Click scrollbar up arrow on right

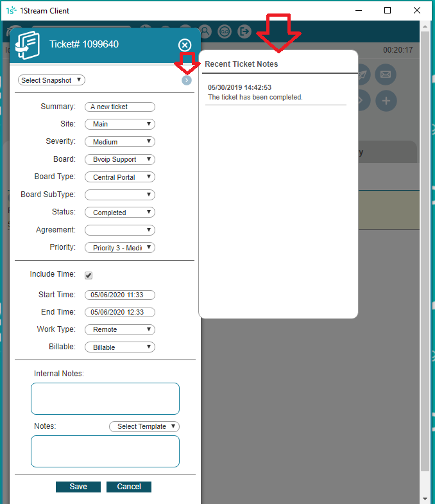pyautogui.click(x=425, y=26)
